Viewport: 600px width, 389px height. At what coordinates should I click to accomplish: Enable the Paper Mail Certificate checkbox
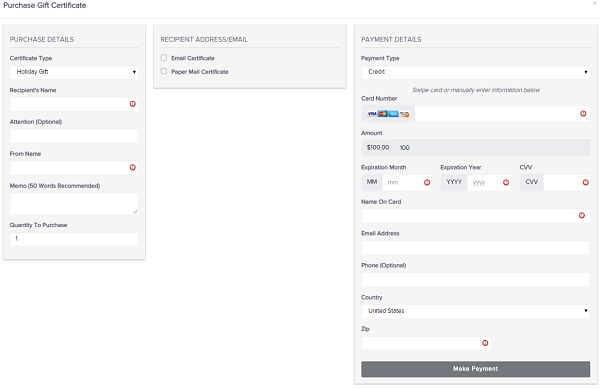[164, 71]
